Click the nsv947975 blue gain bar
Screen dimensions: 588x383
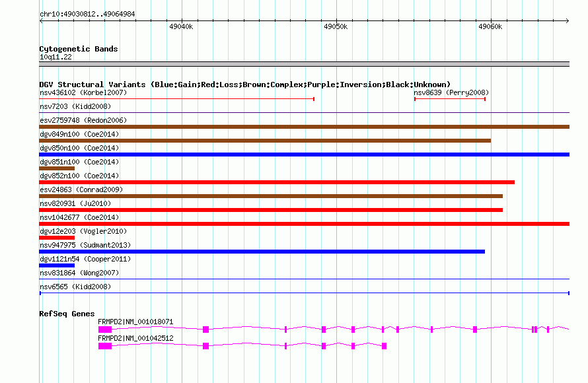coord(262,252)
